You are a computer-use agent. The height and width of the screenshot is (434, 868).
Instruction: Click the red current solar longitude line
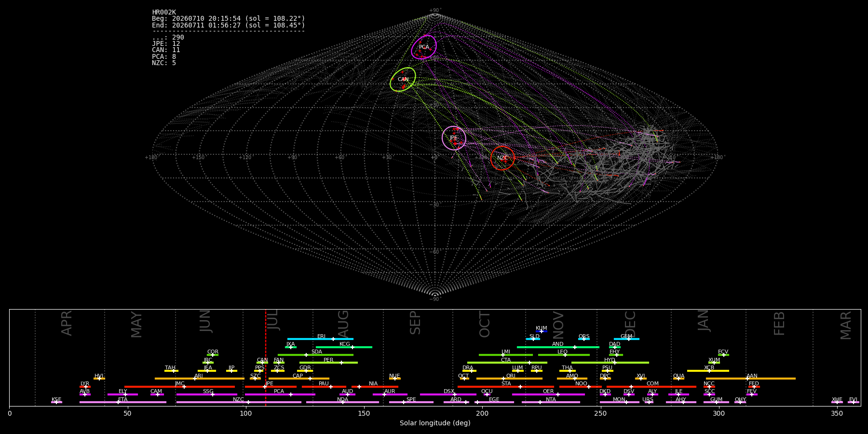[265, 357]
